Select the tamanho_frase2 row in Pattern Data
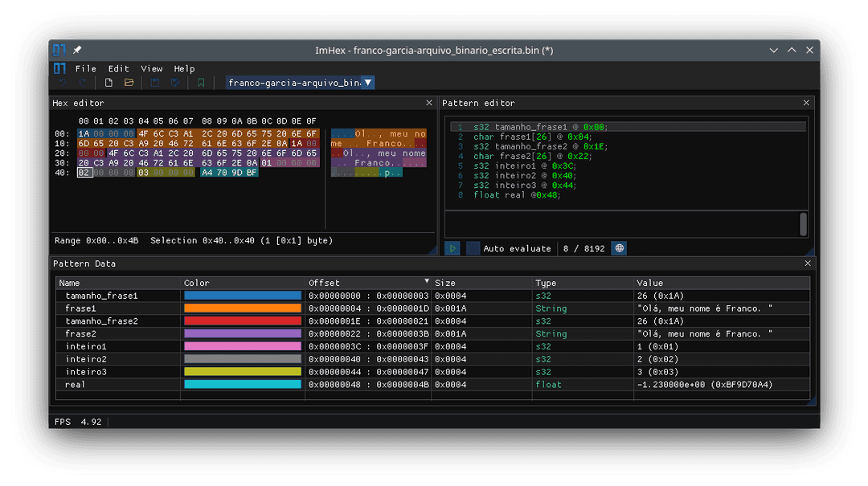868x486 pixels. pyautogui.click(x=101, y=321)
